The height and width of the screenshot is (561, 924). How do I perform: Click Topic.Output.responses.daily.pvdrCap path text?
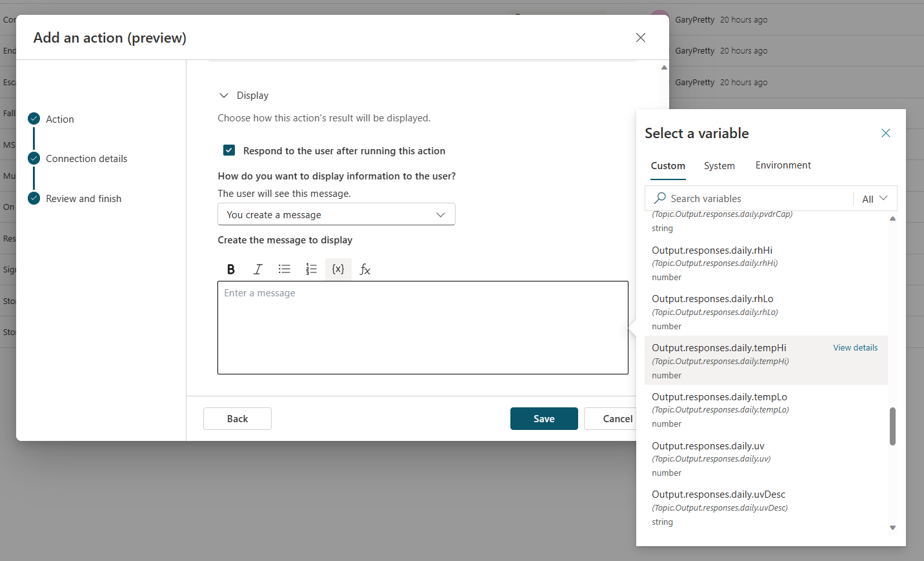coord(722,214)
